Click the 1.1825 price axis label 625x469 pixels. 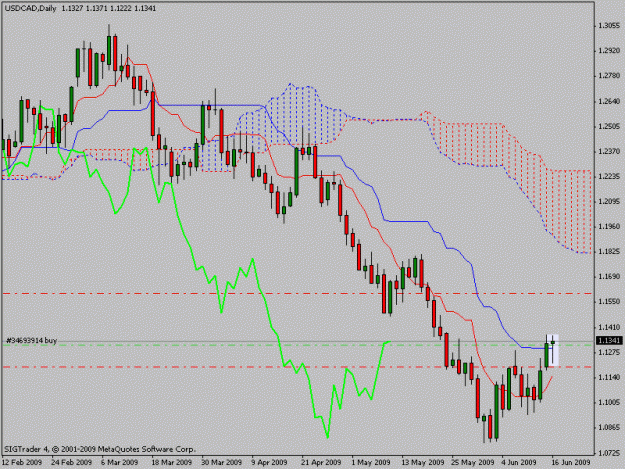(609, 252)
